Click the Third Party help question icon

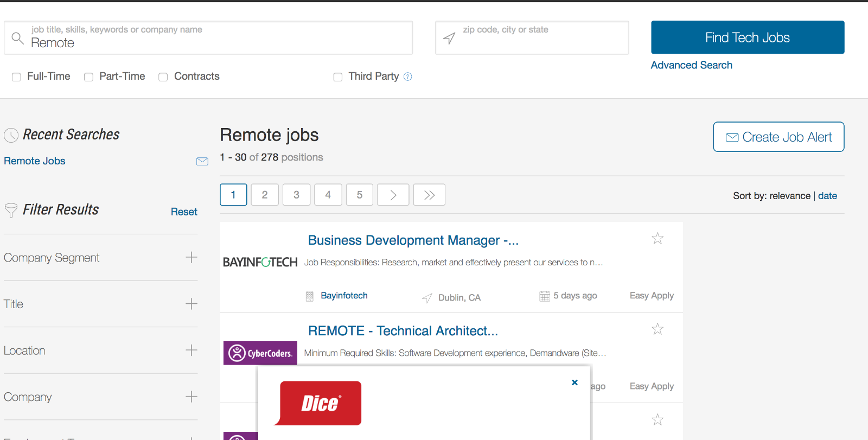[x=408, y=76]
